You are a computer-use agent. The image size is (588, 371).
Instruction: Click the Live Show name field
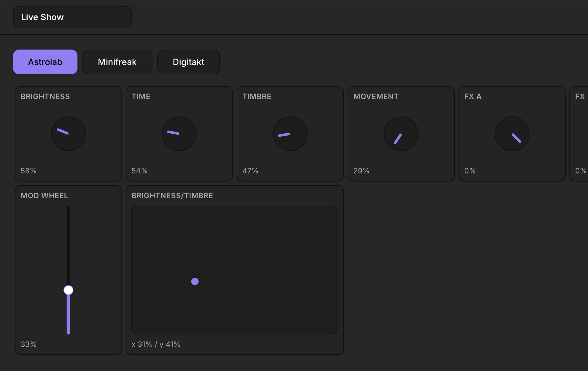(x=72, y=17)
